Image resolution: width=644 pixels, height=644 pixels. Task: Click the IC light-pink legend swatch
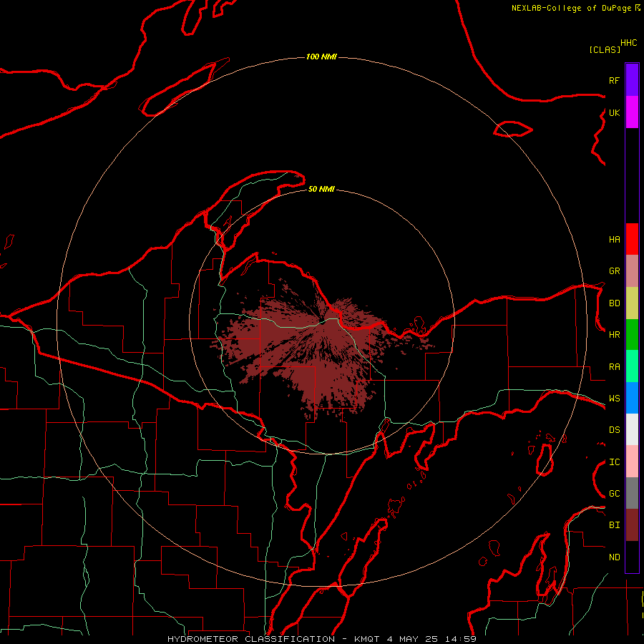632,462
